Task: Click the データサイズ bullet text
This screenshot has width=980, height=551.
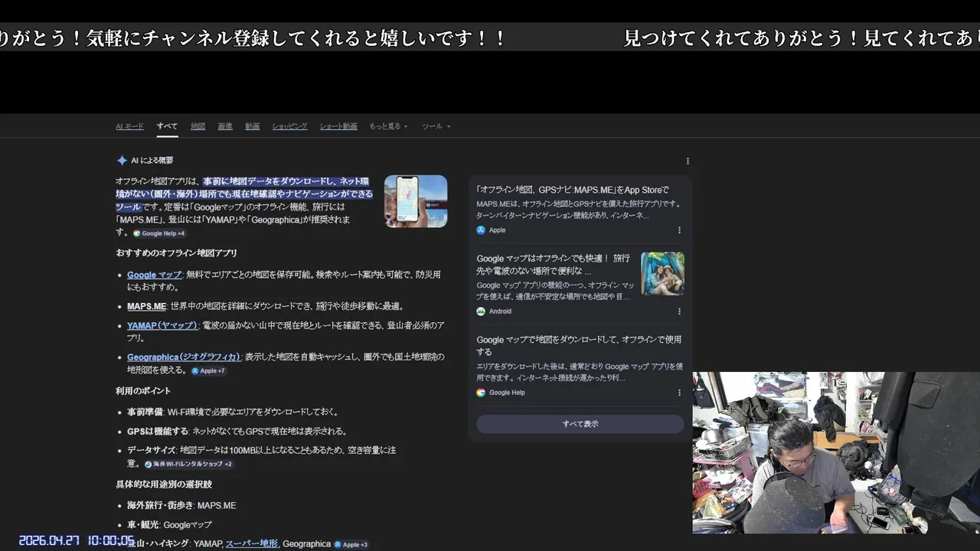Action: pyautogui.click(x=261, y=457)
